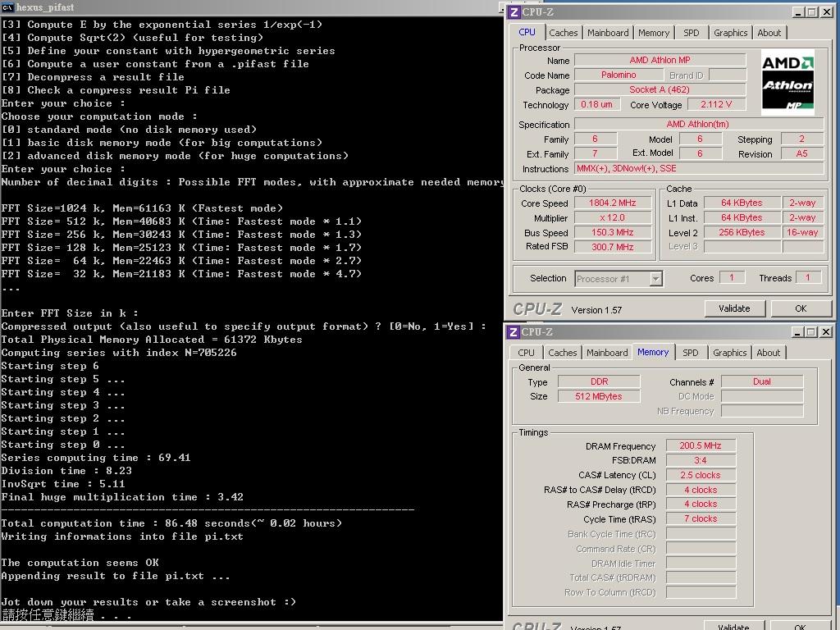Click the hexus_pifast console window icon

point(7,7)
